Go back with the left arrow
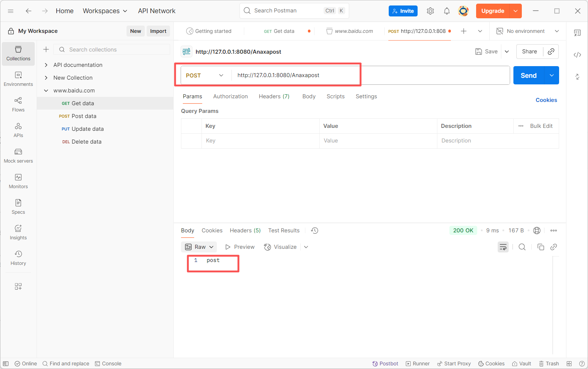588x369 pixels. [x=29, y=11]
